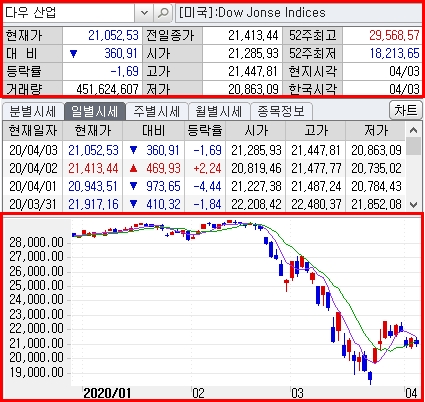Click the red up triangle in 20/04/02 row

pyautogui.click(x=133, y=168)
